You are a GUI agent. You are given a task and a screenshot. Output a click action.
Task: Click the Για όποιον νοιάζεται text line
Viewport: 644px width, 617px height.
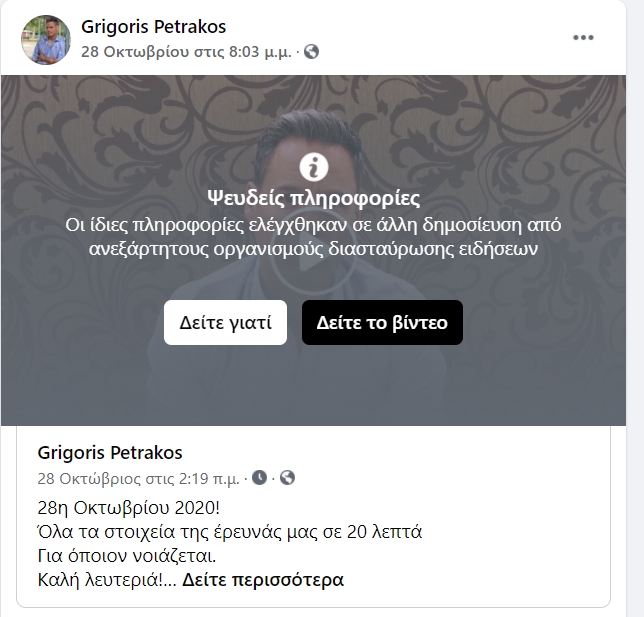tap(127, 555)
